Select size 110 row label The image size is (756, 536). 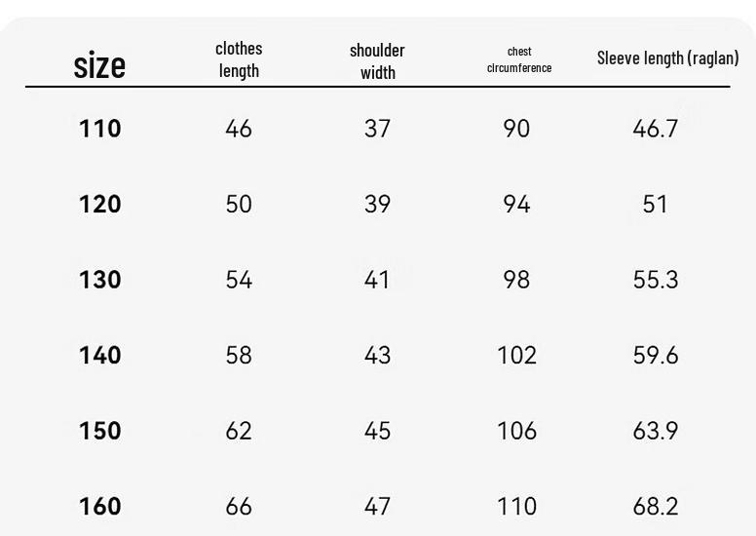pyautogui.click(x=99, y=129)
